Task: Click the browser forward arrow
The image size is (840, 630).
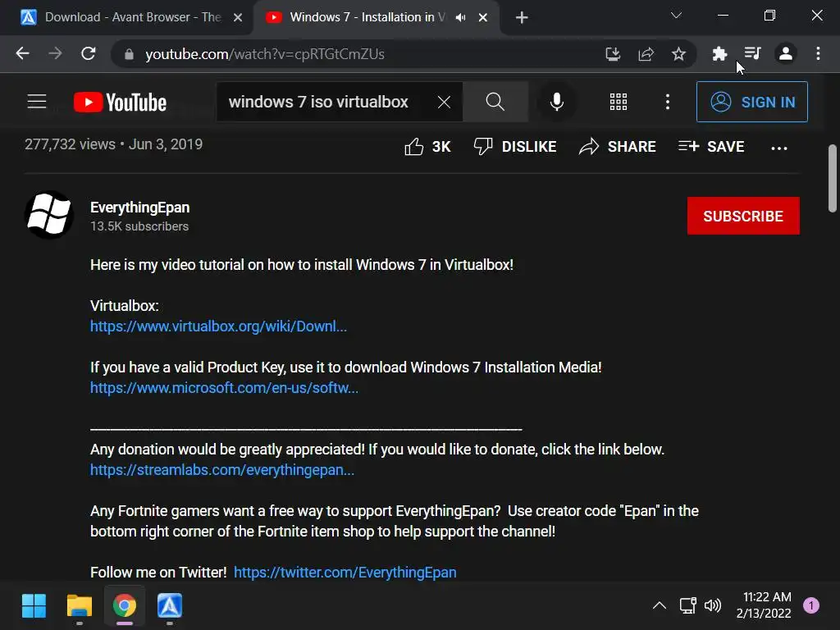Action: (x=55, y=53)
